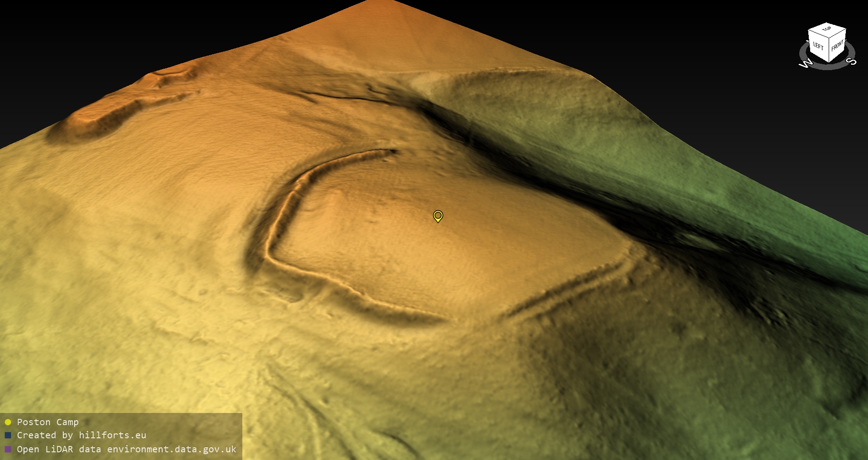Click the yellow dot beside Poston Camp
Screen dimensions: 868x460
click(8, 422)
